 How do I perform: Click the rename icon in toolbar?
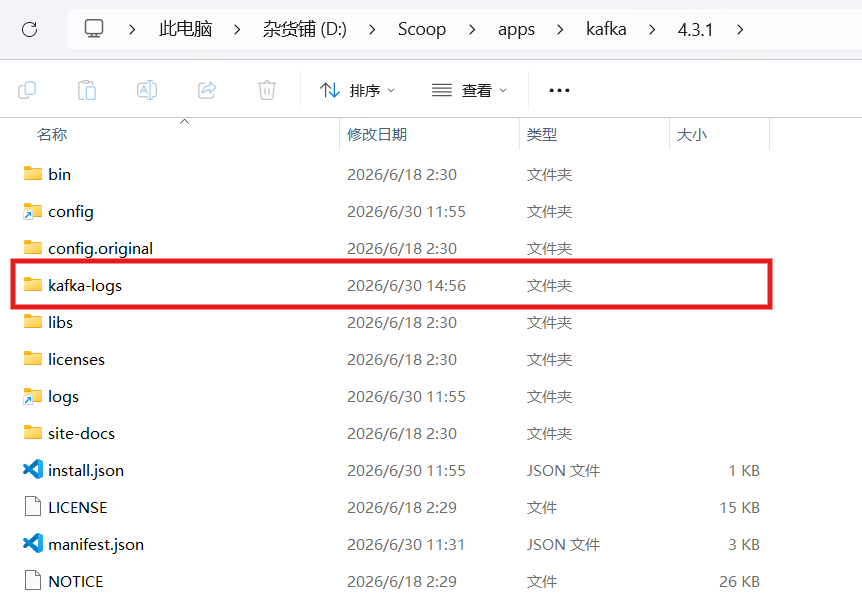pos(147,90)
